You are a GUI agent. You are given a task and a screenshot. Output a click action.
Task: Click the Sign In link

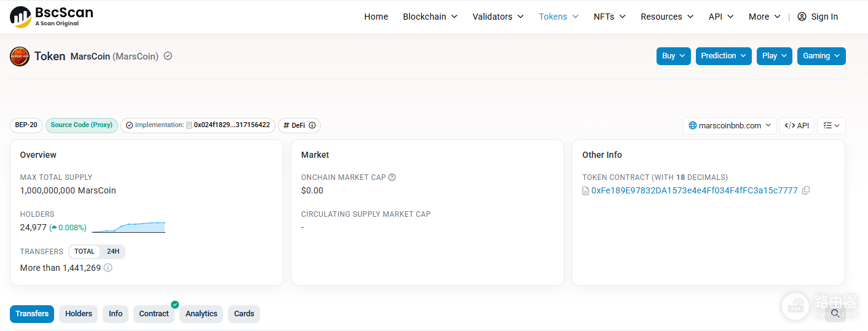click(824, 17)
